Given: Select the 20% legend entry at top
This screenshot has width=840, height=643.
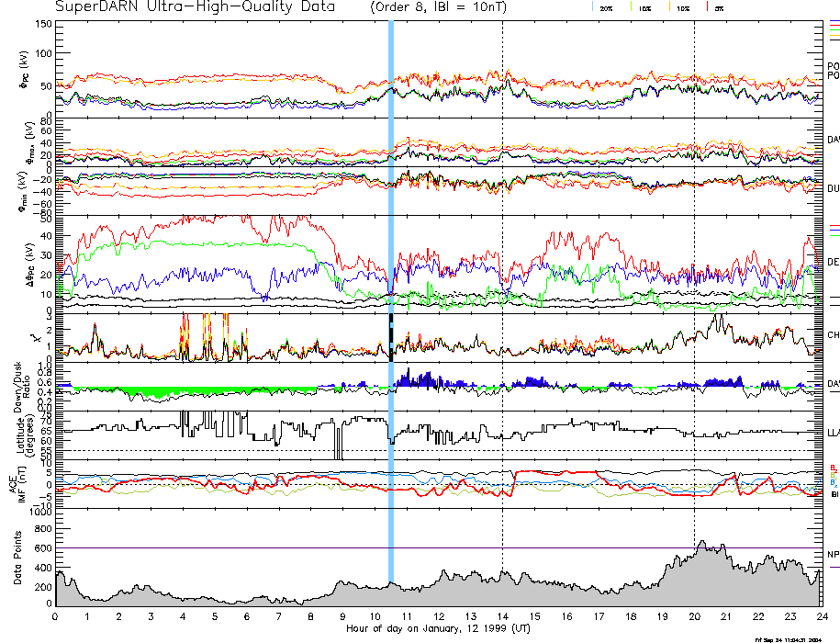Looking at the screenshot, I should [606, 7].
